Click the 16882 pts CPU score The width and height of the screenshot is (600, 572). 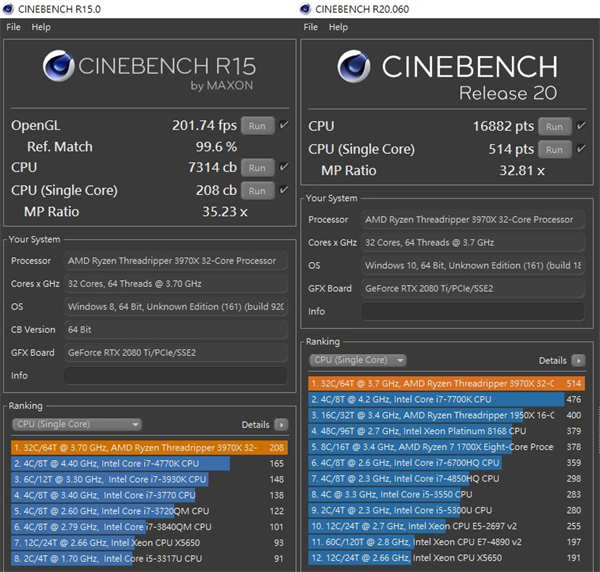(x=503, y=126)
